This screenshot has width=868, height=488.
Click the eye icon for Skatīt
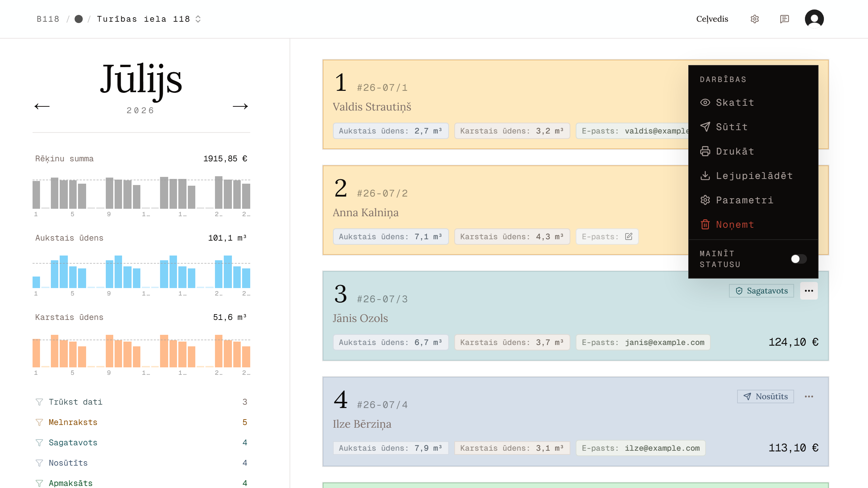tap(705, 102)
